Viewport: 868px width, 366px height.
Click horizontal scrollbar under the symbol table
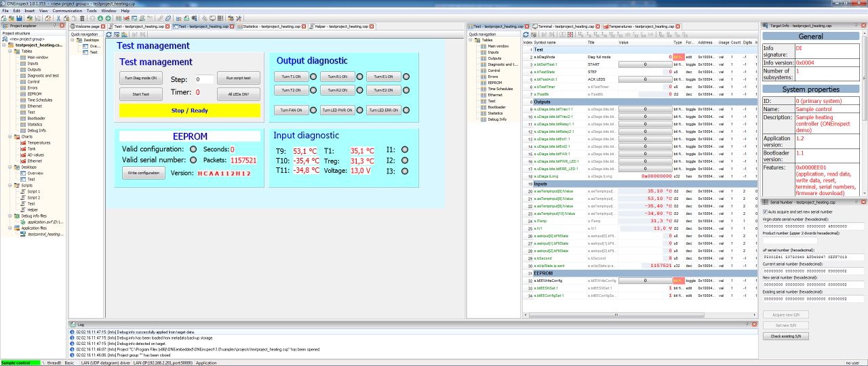tap(641, 314)
